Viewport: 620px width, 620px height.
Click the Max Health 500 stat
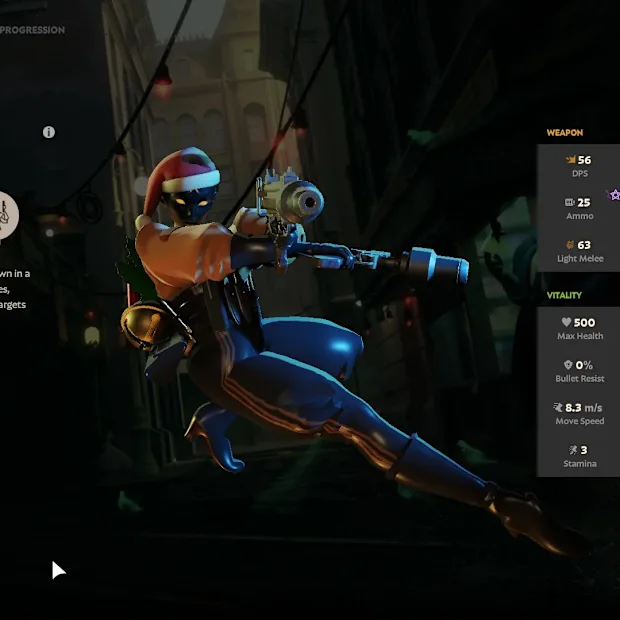coord(580,329)
